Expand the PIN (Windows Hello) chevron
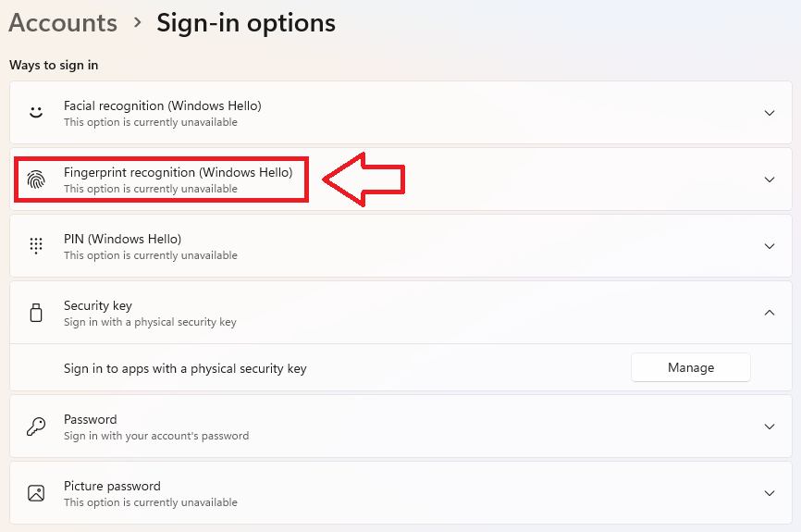 (769, 246)
